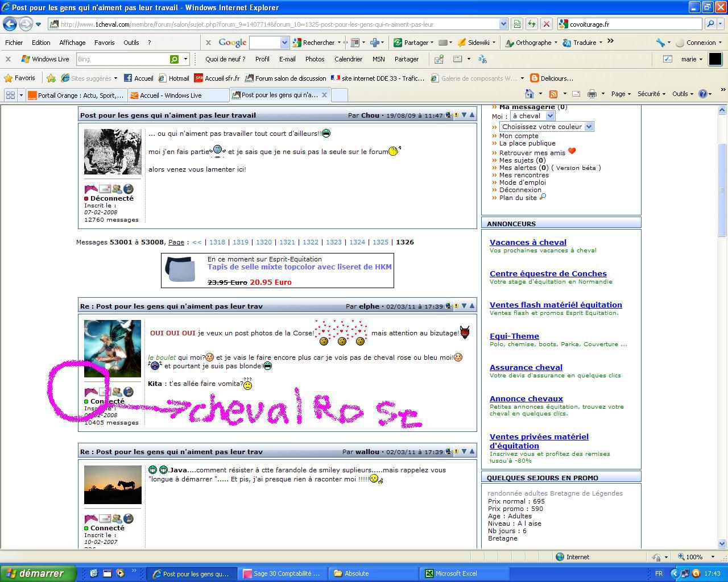Click the browser Back arrow button
Screen dimensions: 728x582
[x=10, y=24]
